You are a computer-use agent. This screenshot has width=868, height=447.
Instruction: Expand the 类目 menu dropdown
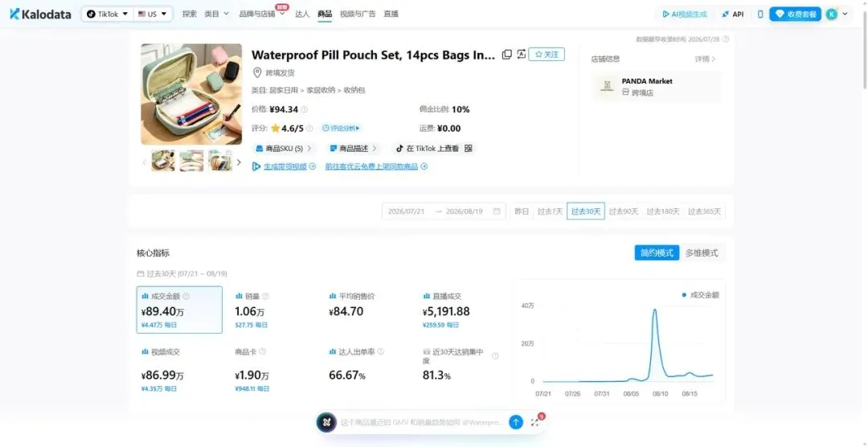216,14
